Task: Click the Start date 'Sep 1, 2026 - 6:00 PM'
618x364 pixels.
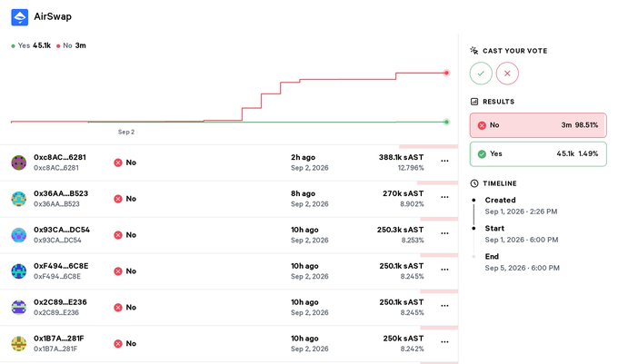Action: click(x=522, y=240)
